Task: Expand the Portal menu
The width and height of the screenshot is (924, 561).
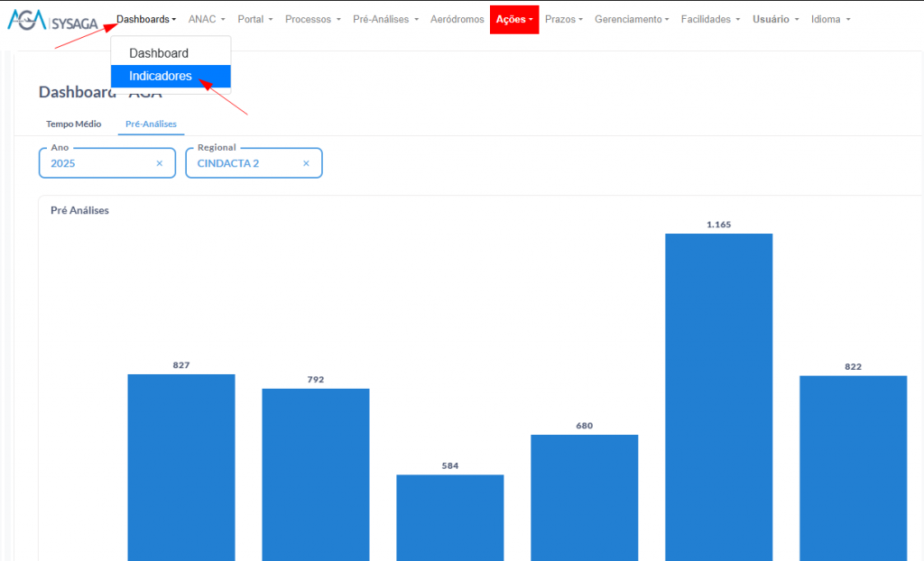Action: tap(255, 19)
